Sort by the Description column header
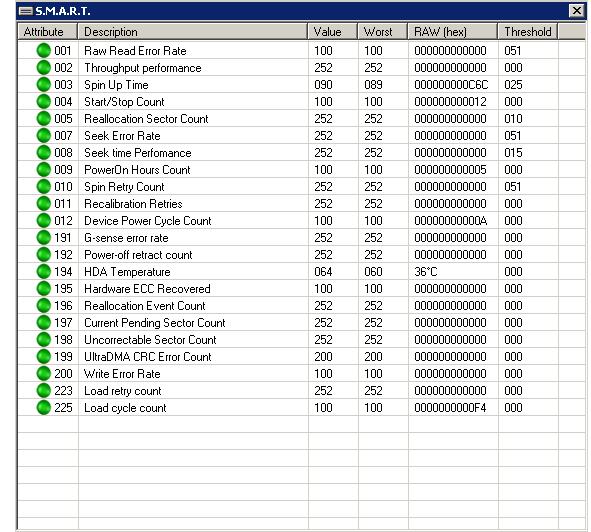The image size is (591, 532). 193,32
